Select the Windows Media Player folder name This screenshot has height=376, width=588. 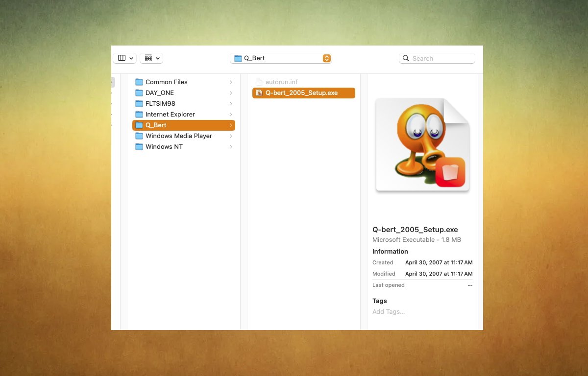[179, 136]
